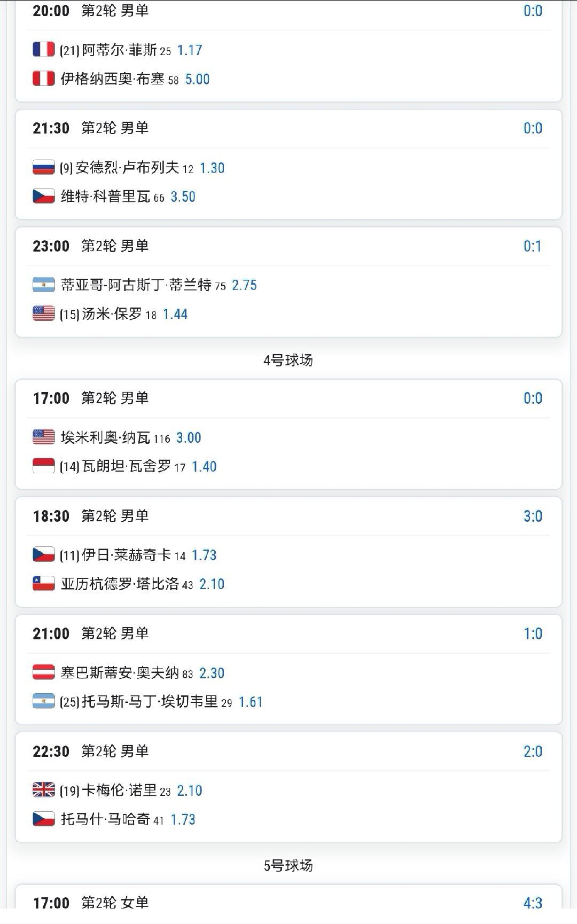Tap the Peru flag beside 伊格纳西奥·布塞
Image resolution: width=577 pixels, height=924 pixels.
[x=44, y=79]
